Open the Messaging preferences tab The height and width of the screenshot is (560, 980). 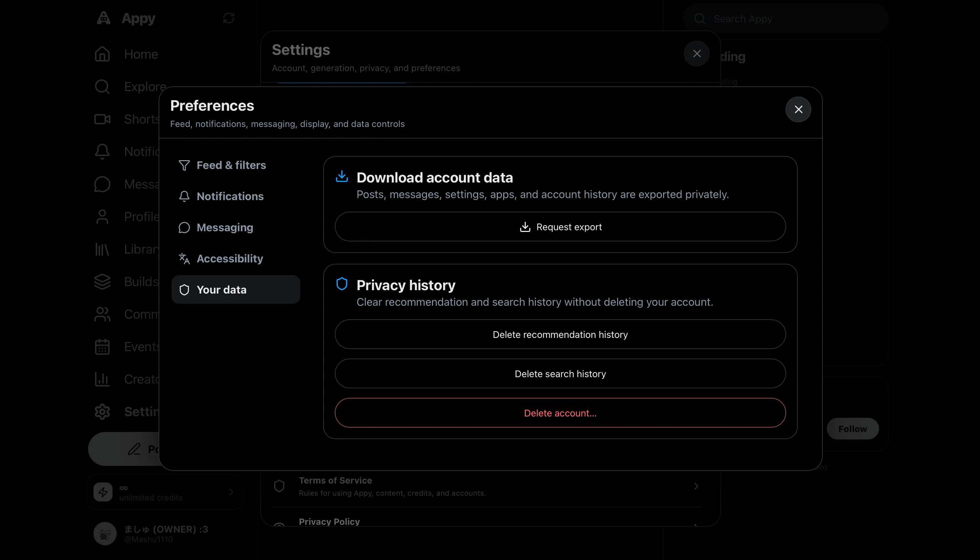click(236, 227)
